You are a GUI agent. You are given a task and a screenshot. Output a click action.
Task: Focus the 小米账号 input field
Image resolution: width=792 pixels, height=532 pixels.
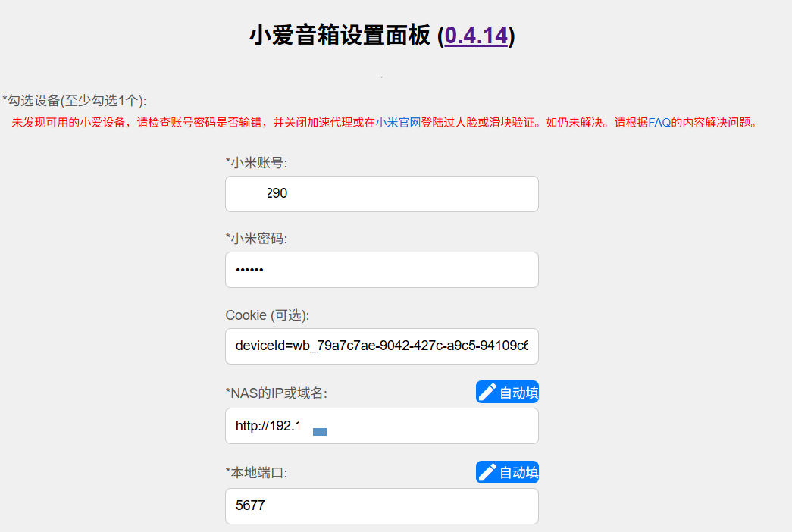[381, 194]
